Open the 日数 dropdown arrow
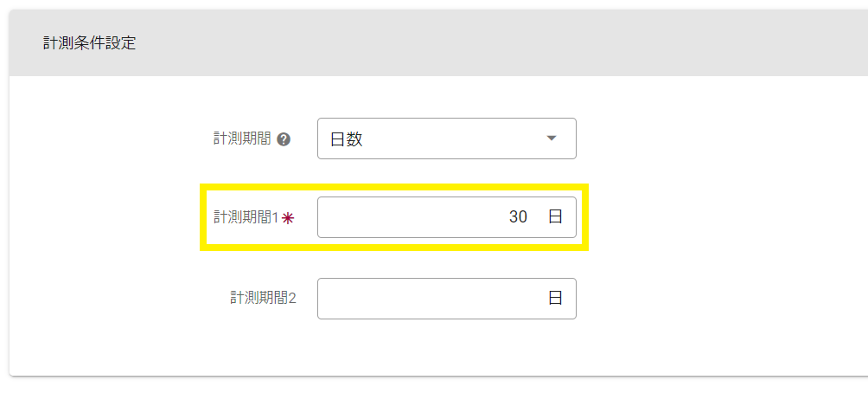Screen dimensions: 868x393 [x=552, y=139]
